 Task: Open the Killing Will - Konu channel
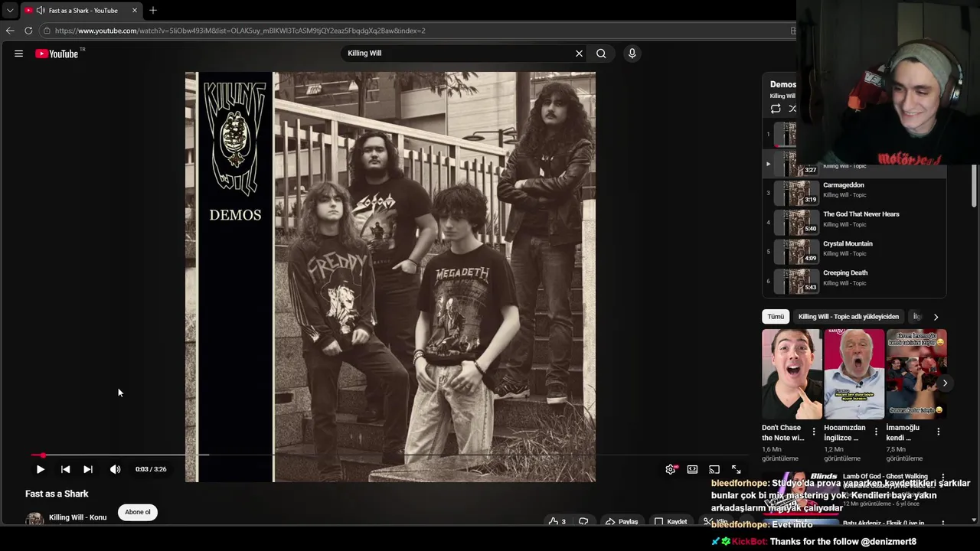point(77,517)
